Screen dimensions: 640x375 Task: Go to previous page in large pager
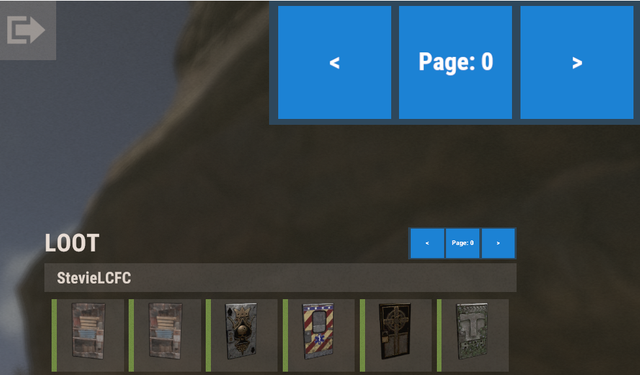coord(334,62)
